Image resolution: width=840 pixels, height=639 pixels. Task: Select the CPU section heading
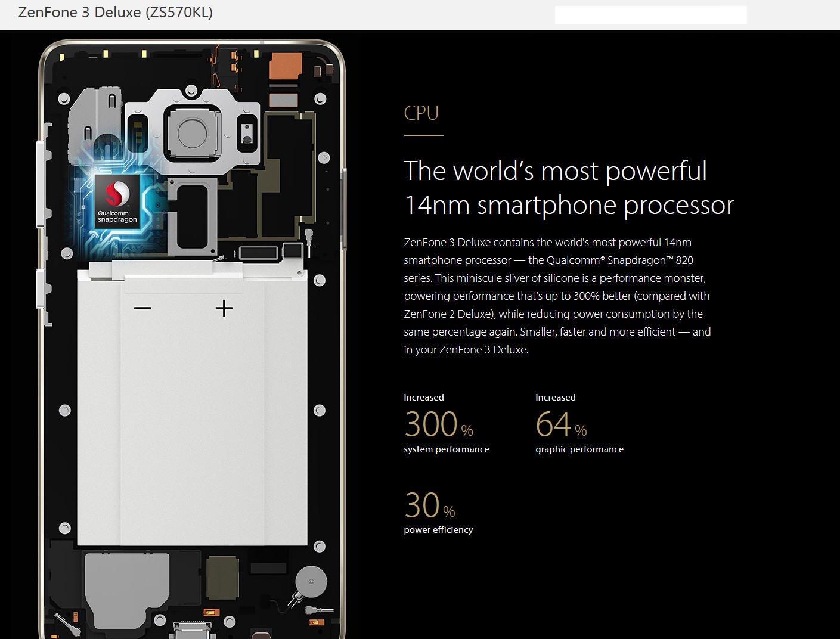tap(421, 113)
